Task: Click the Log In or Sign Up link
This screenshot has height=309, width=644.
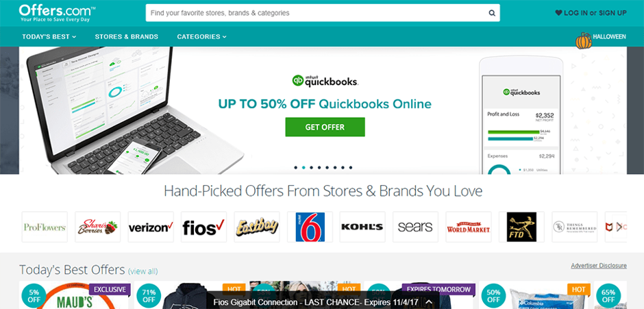Action: click(x=591, y=13)
